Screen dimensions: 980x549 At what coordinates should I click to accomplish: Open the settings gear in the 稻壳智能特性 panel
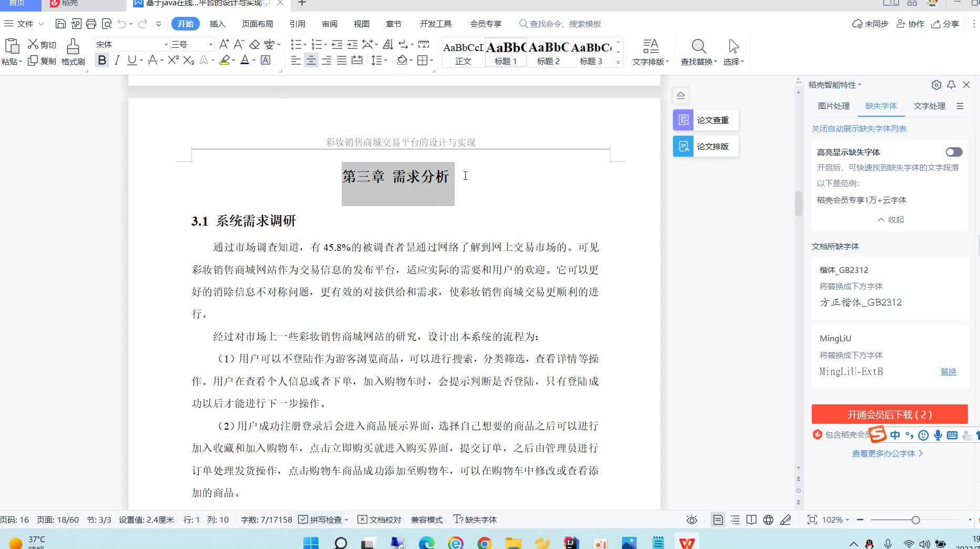936,85
